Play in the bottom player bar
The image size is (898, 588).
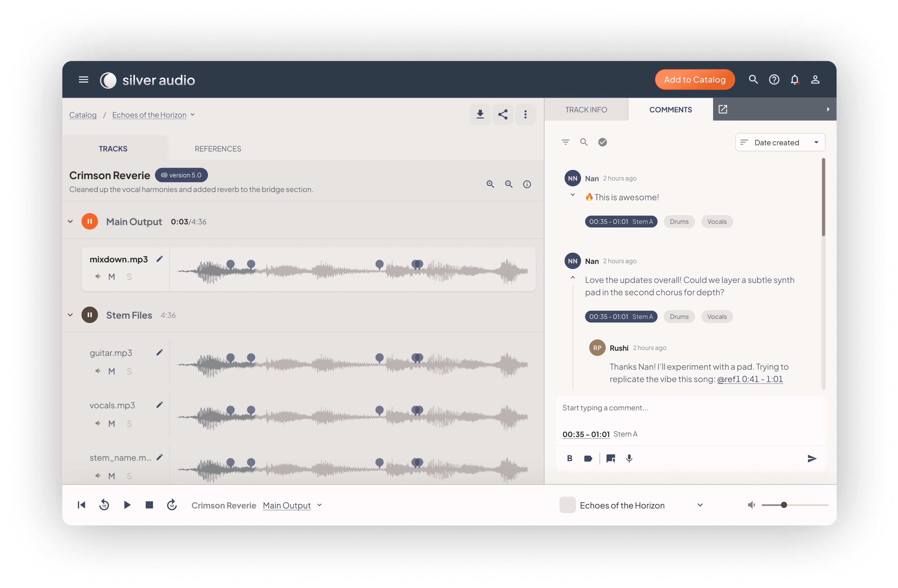127,505
